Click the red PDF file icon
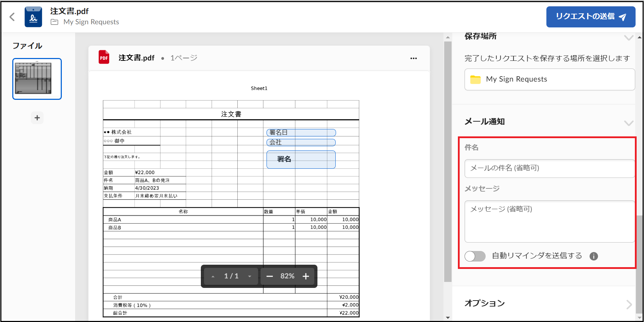This screenshot has height=322, width=644. click(104, 58)
